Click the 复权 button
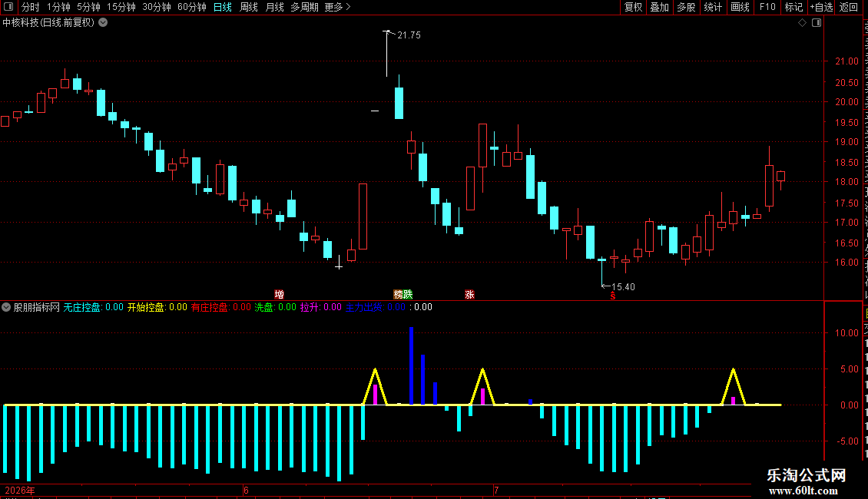Image resolution: width=868 pixels, height=499 pixels. [x=633, y=7]
